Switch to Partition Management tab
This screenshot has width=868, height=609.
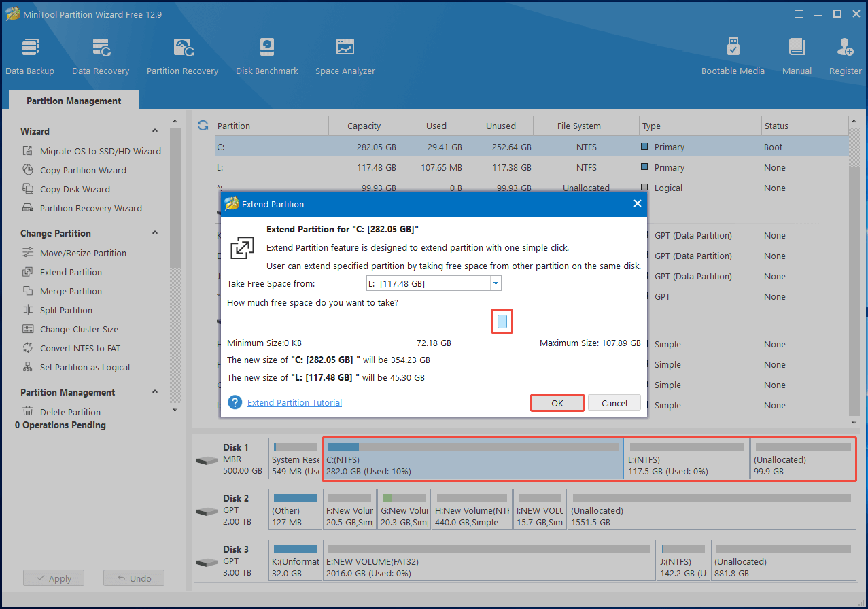73,101
